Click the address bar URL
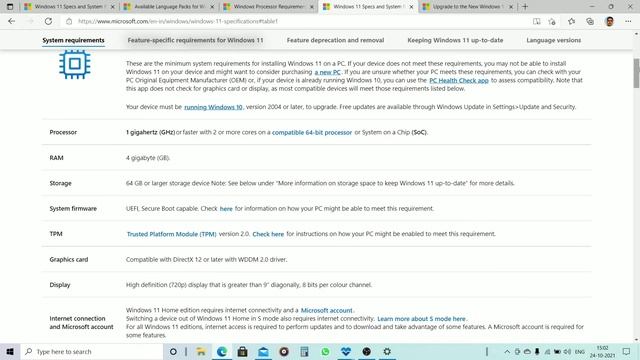This screenshot has height=360, width=640. (x=178, y=21)
